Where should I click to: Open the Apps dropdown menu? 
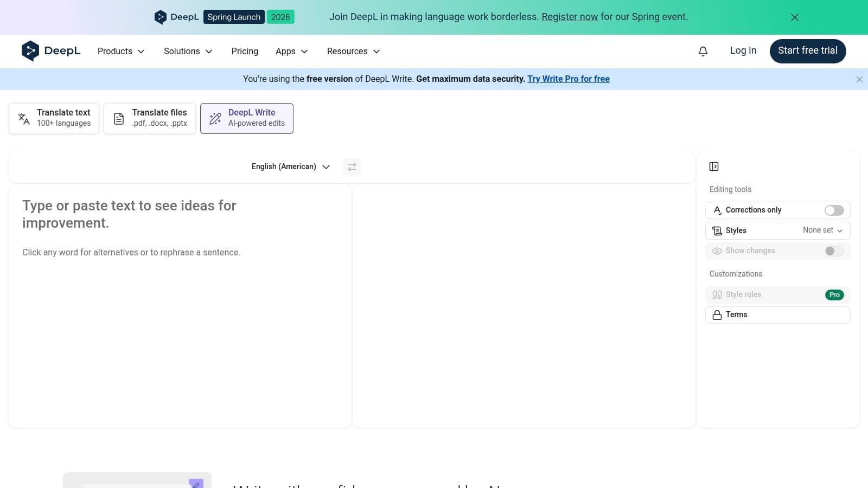[292, 51]
